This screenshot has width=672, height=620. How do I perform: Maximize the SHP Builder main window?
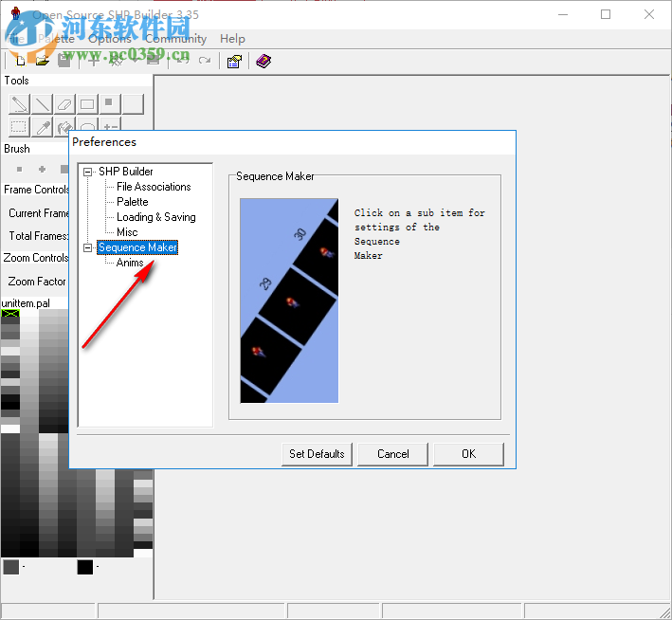(606, 14)
